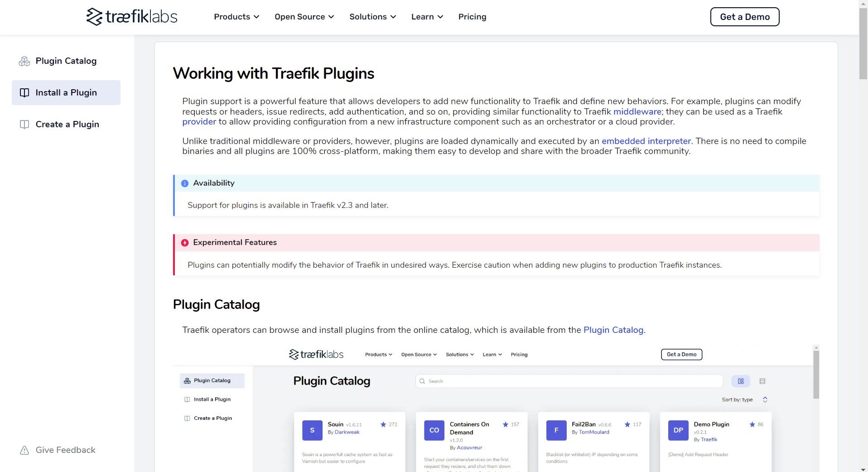
Task: Click the 'Experimental Features' callout title
Action: click(x=235, y=242)
